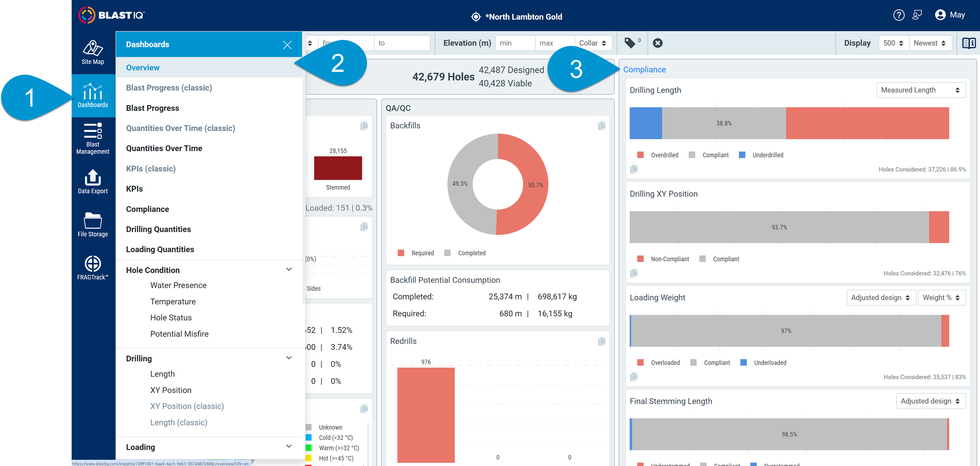Click the Data Export icon

92,182
